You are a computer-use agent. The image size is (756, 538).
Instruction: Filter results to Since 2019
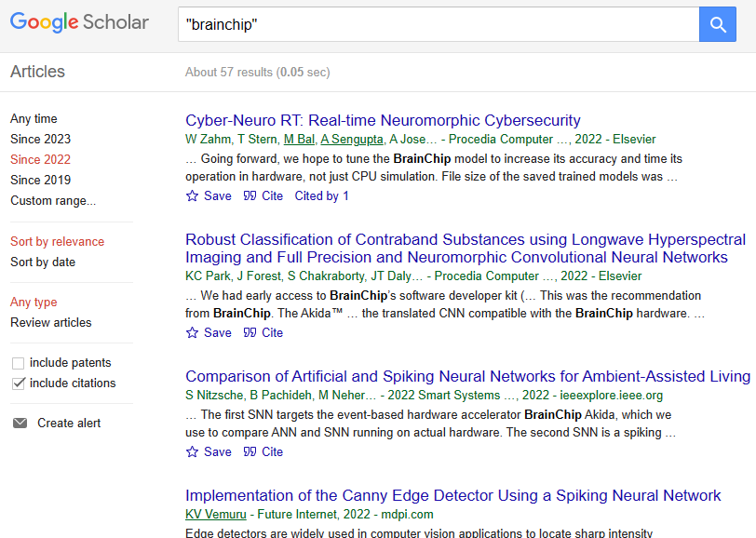40,180
